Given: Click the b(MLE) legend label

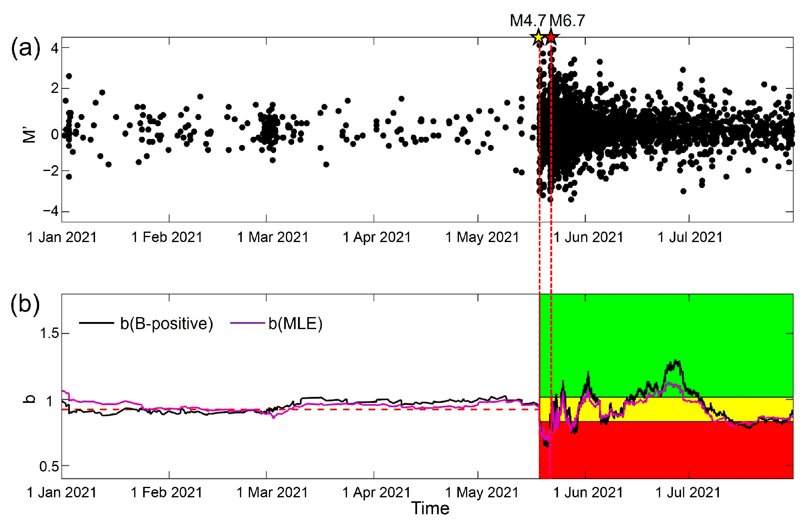Looking at the screenshot, I should coord(295,324).
